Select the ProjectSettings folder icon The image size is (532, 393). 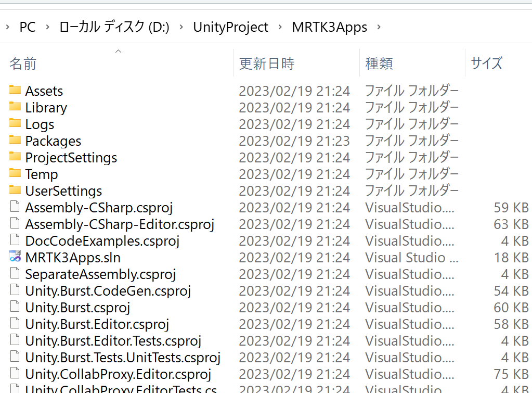15,157
